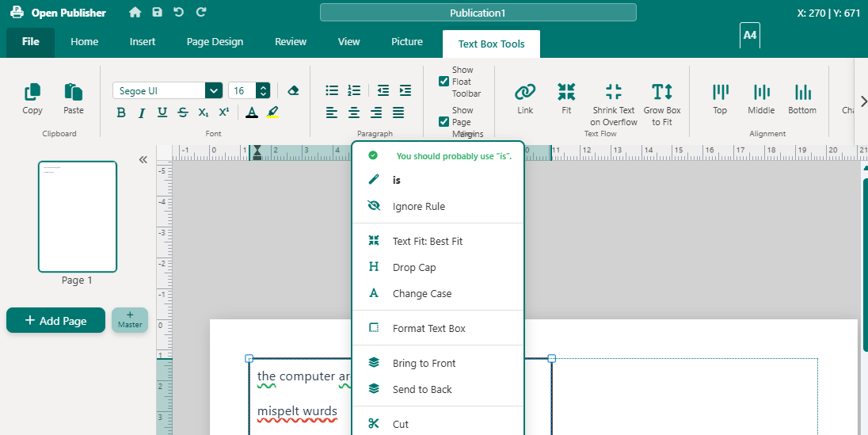Click the font size field showing 16
This screenshot has width=868, height=435.
pyautogui.click(x=242, y=90)
